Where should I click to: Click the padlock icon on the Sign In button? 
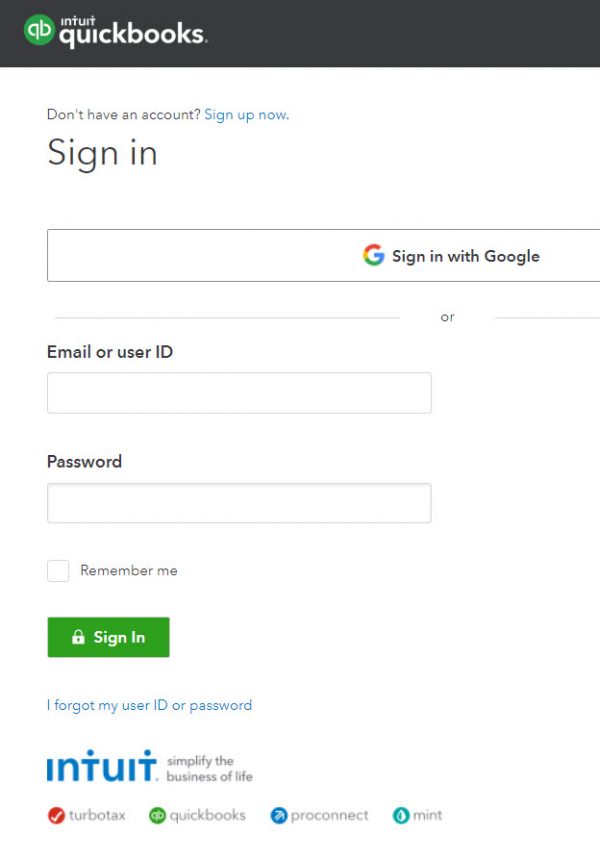pos(79,637)
